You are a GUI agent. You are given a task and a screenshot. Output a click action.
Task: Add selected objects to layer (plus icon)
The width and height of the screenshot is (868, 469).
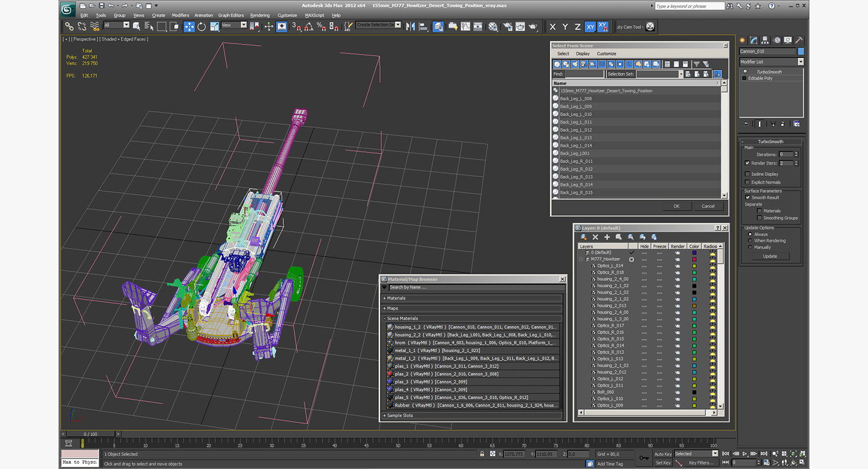pos(607,237)
